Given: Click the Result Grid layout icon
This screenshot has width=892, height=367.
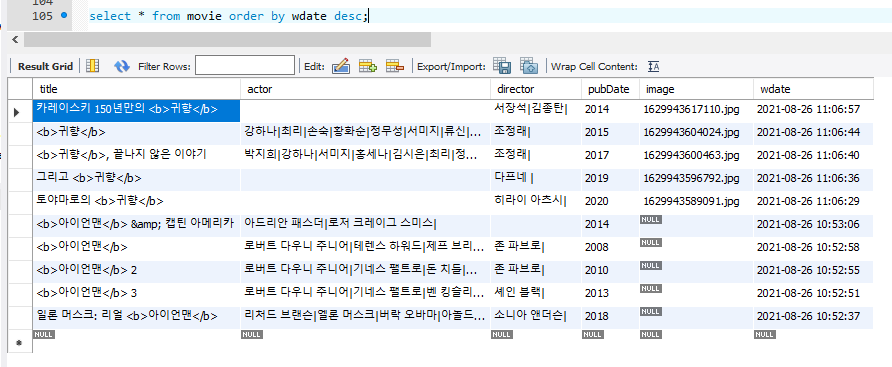Looking at the screenshot, I should [x=92, y=66].
